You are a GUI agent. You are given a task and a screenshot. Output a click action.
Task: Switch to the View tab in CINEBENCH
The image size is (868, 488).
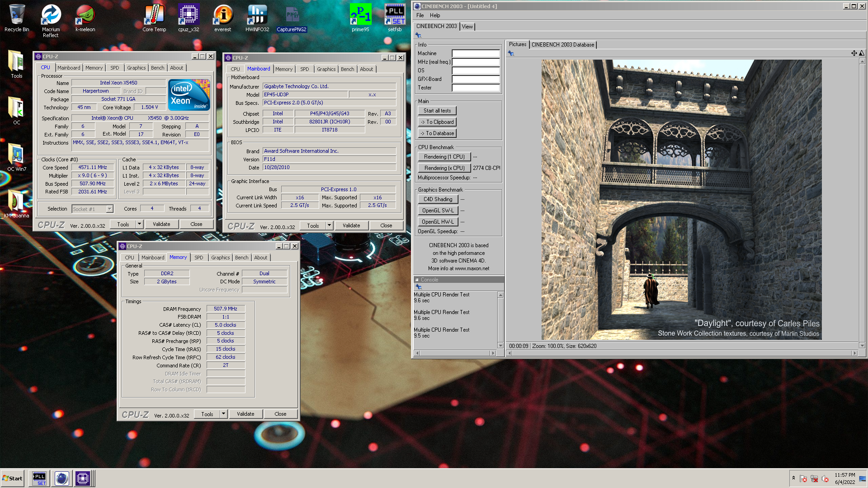[467, 27]
